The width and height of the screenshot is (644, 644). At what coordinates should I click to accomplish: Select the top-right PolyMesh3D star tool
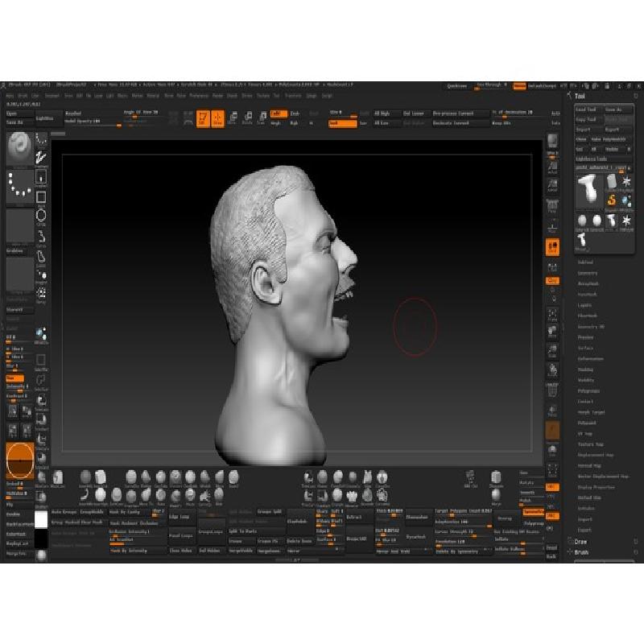(x=626, y=182)
